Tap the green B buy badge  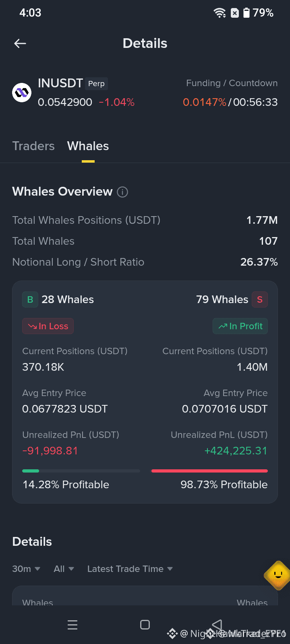pyautogui.click(x=30, y=299)
